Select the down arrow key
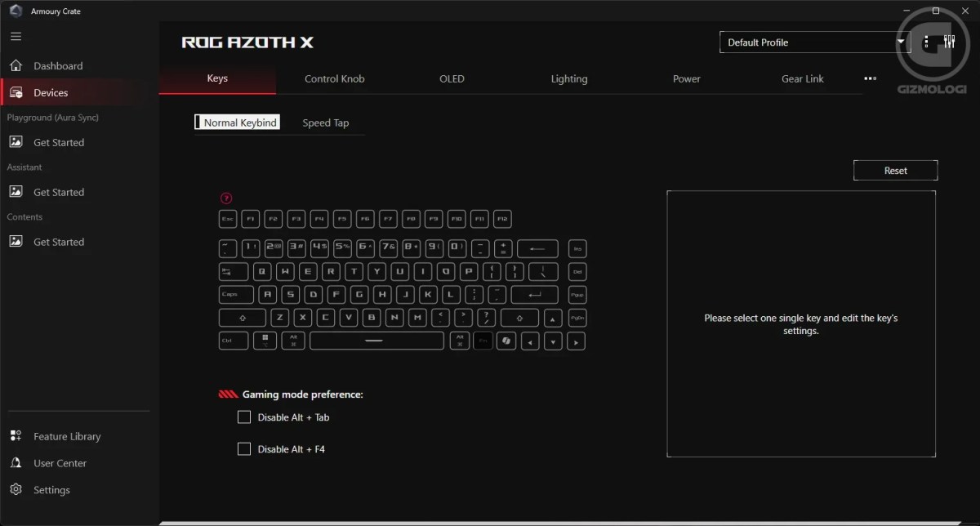Image resolution: width=980 pixels, height=526 pixels. (x=554, y=341)
